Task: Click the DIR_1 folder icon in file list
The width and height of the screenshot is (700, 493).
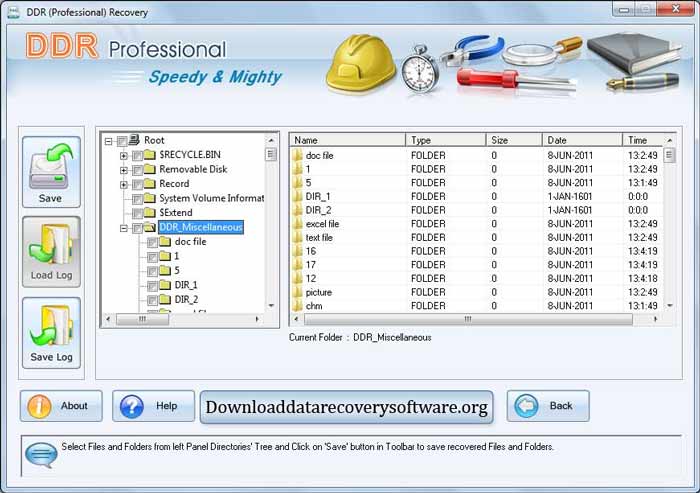Action: pyautogui.click(x=297, y=196)
